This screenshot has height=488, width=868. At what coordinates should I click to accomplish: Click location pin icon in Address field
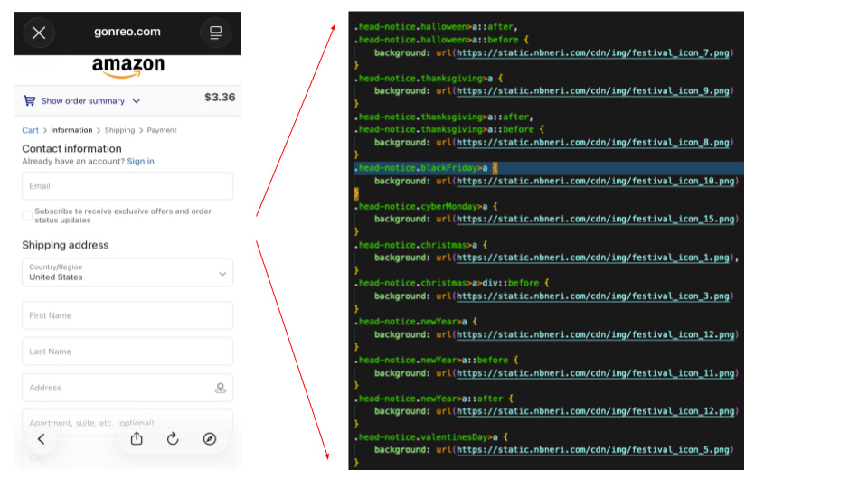pos(221,388)
